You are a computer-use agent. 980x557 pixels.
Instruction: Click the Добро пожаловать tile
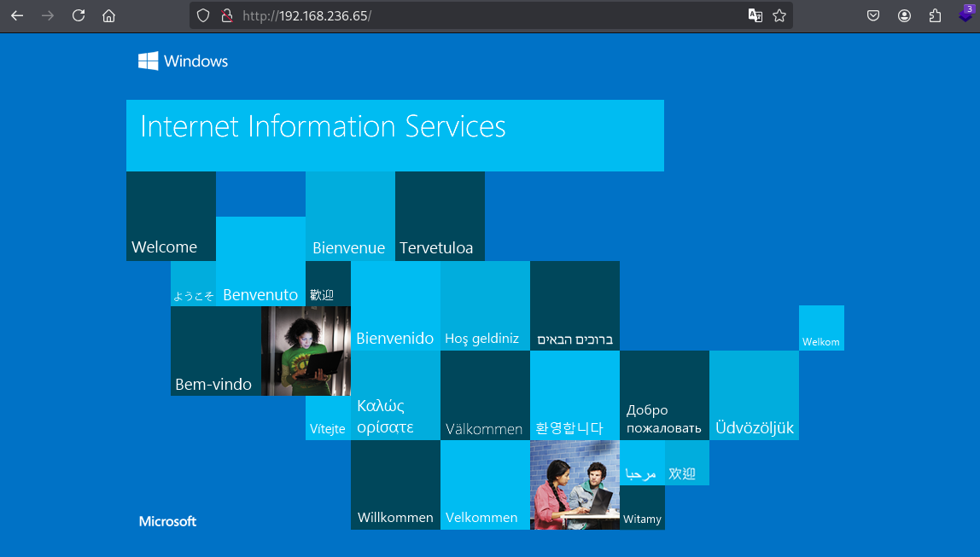point(664,395)
